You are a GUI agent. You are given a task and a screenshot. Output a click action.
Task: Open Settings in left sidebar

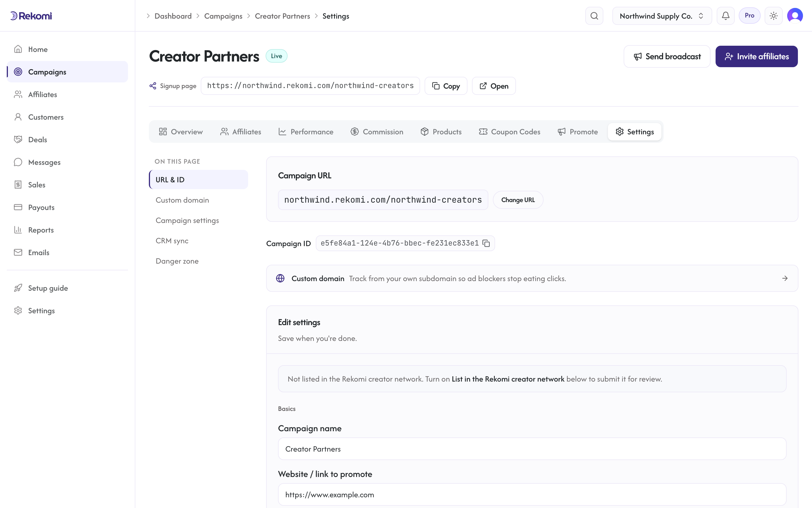[67, 310]
